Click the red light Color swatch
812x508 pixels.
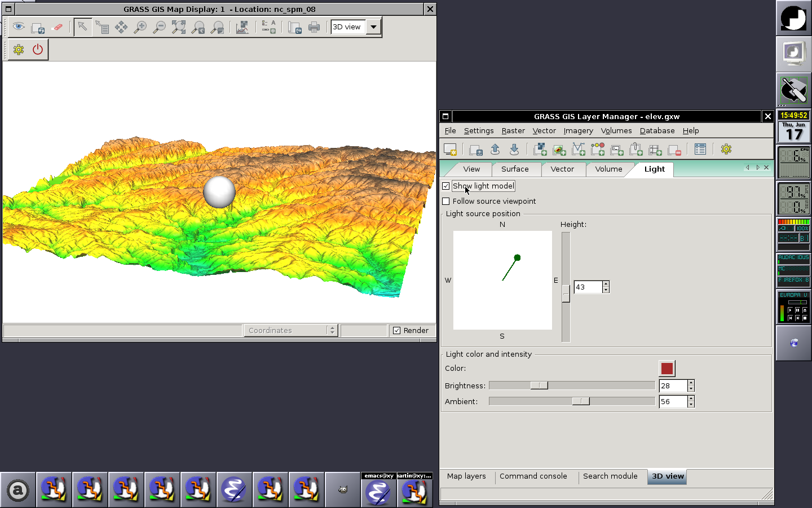click(x=667, y=369)
